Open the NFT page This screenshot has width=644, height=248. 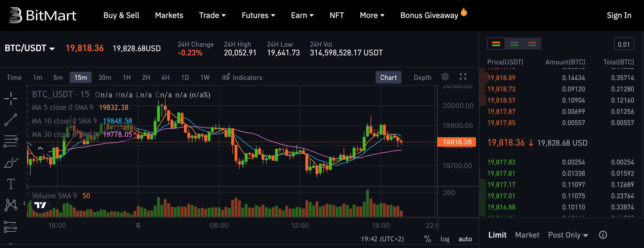pyautogui.click(x=337, y=15)
